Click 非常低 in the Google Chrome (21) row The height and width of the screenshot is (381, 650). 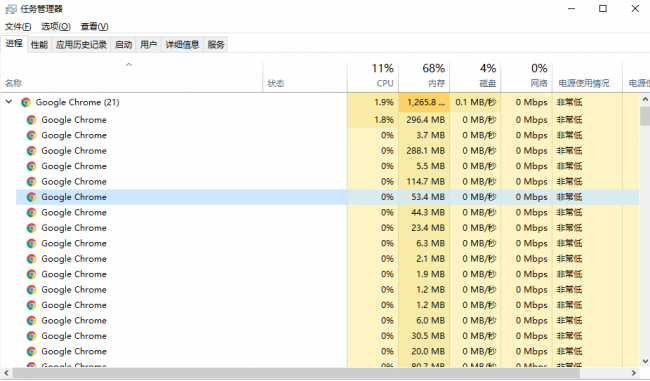point(569,102)
